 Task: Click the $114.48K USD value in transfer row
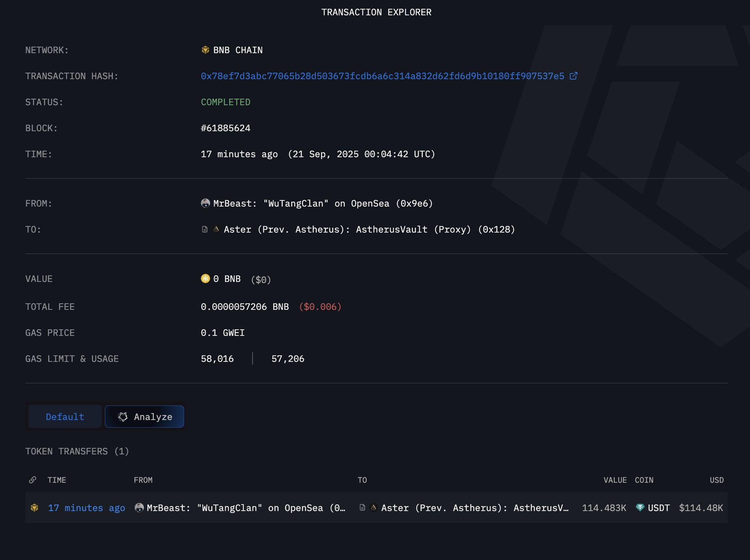701,508
